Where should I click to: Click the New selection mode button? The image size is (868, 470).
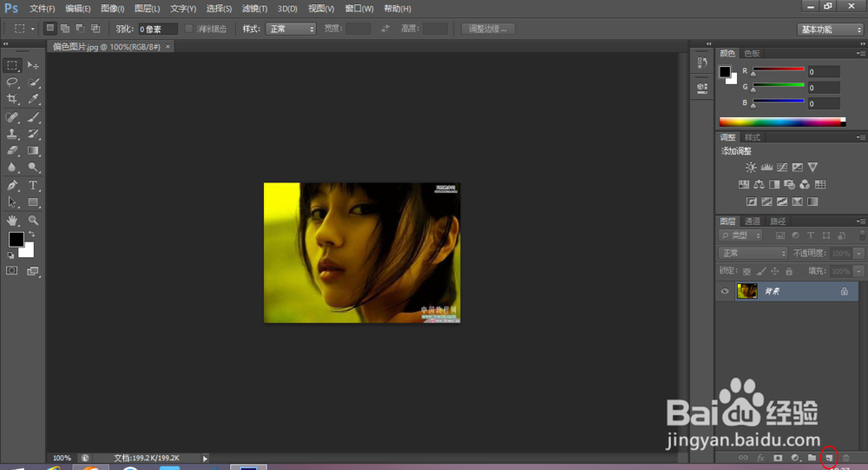pos(50,29)
